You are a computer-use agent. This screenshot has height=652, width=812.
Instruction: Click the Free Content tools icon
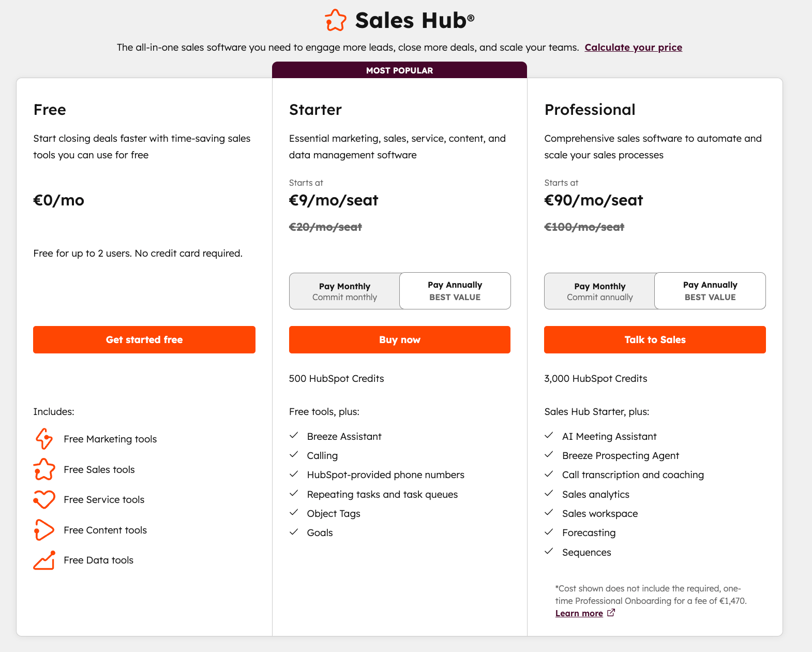point(44,530)
